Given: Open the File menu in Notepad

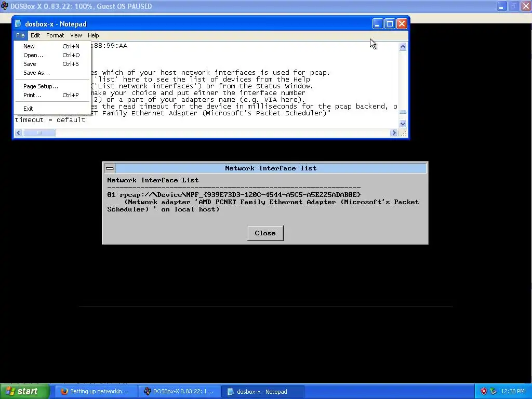Looking at the screenshot, I should pyautogui.click(x=20, y=35).
